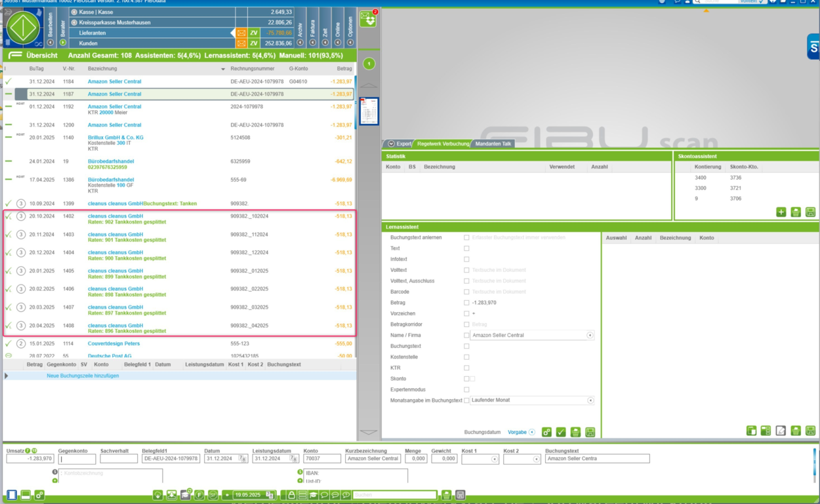This screenshot has height=504, width=820.
Task: Enable the Buchungstext anlernen checkbox
Action: click(x=466, y=237)
